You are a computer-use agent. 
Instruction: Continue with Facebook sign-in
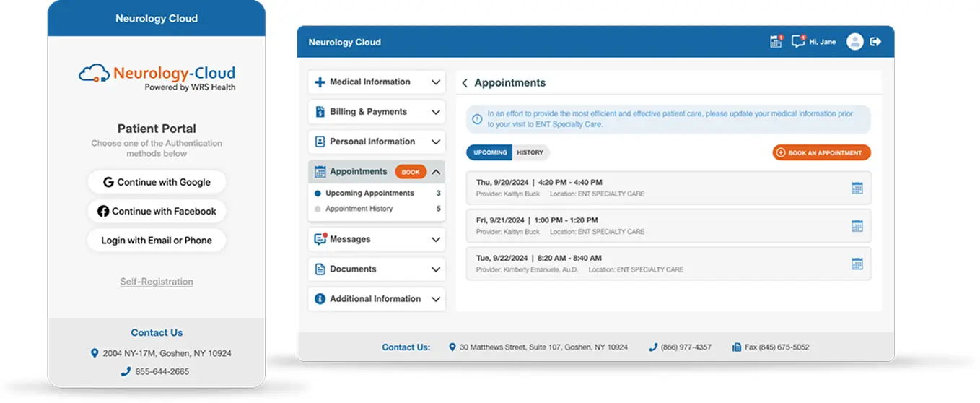pos(157,211)
